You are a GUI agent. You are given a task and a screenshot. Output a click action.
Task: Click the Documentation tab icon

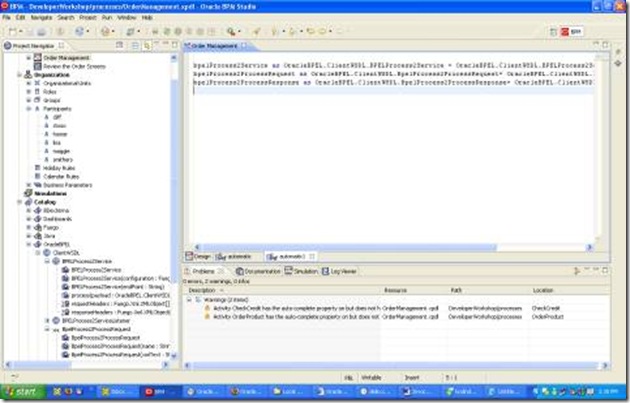tap(239, 272)
